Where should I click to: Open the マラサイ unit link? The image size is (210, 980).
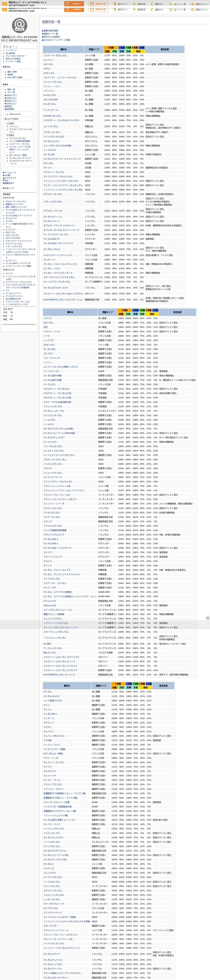point(48,727)
